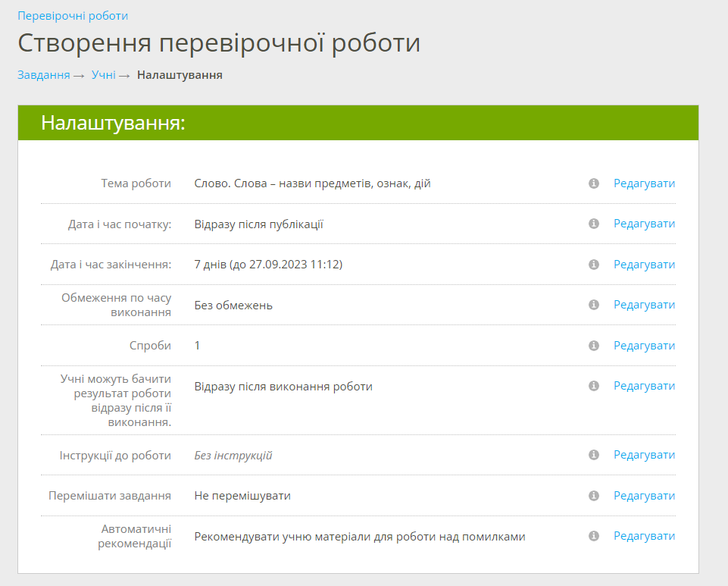The image size is (728, 586).
Task: Click value Рекомендувати учню матеріали
Action: click(360, 537)
